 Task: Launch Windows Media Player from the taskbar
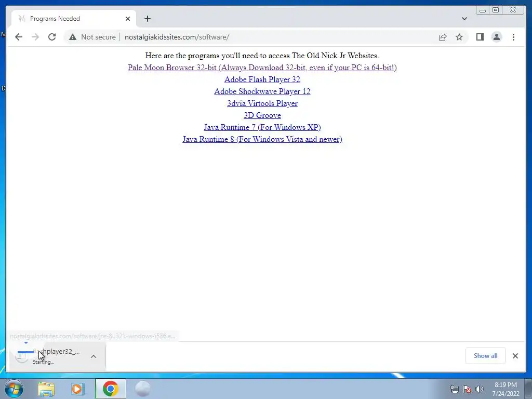78,389
